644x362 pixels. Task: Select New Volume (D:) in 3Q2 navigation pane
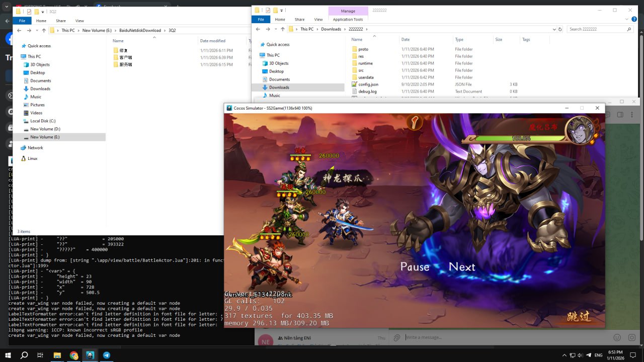tap(45, 129)
